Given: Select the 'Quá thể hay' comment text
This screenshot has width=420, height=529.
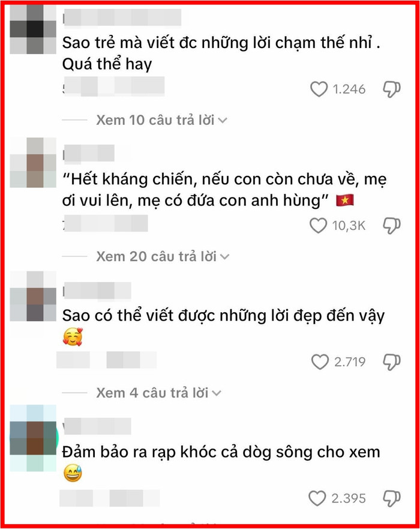Looking at the screenshot, I should point(107,64).
